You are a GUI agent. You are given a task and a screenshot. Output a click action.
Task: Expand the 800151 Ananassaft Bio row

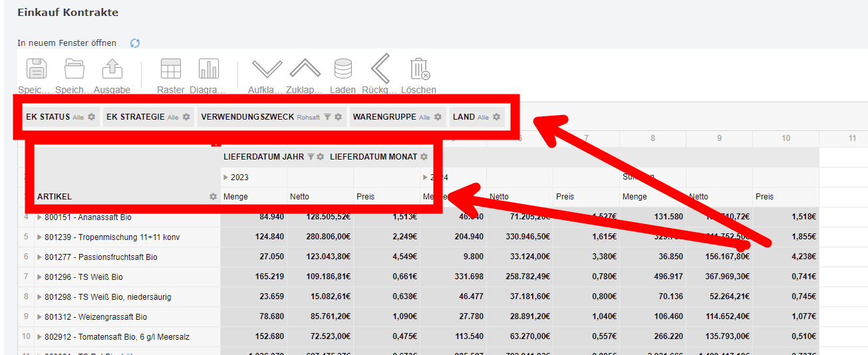pyautogui.click(x=39, y=217)
